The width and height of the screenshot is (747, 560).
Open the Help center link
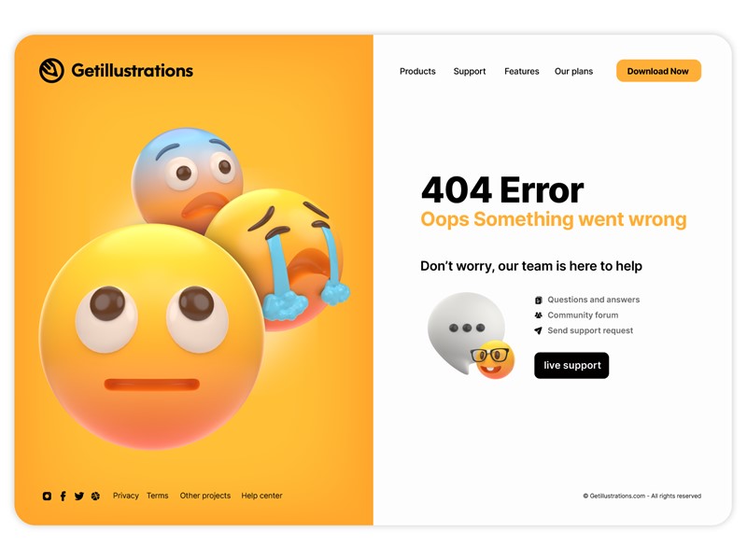[261, 496]
